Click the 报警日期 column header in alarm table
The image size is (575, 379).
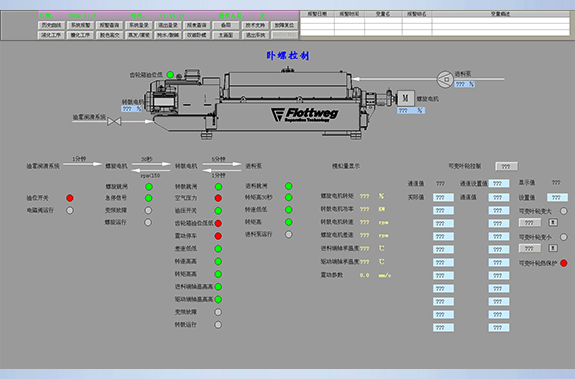pyautogui.click(x=317, y=14)
